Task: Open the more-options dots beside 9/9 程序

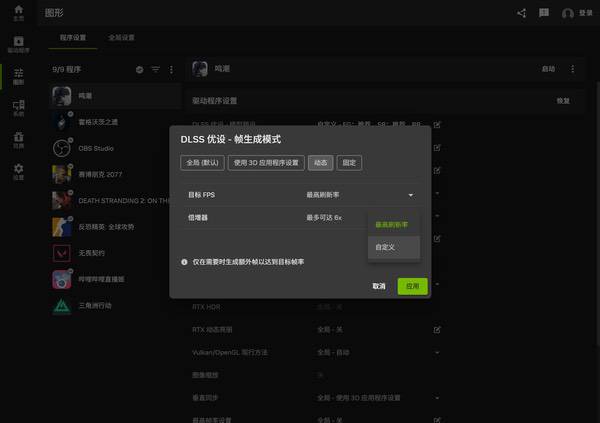Action: point(171,70)
